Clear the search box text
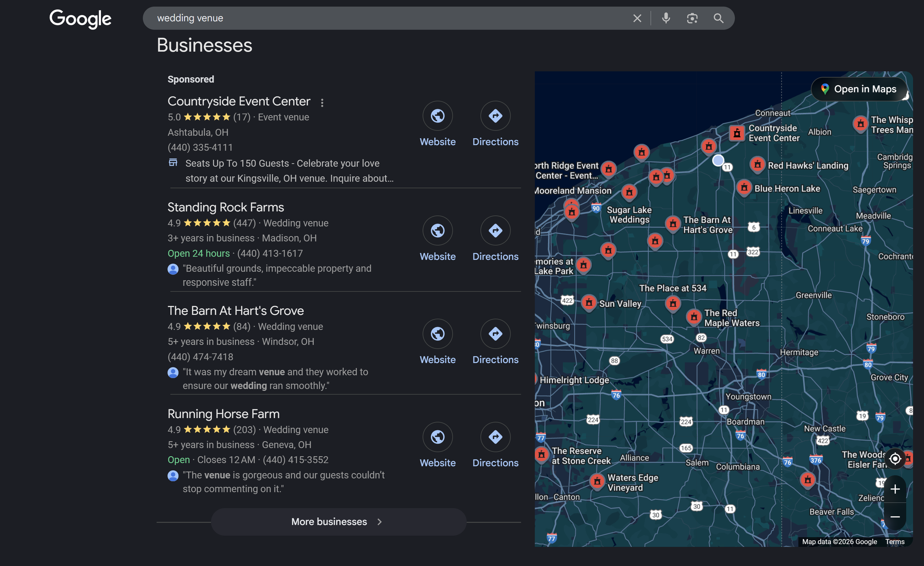This screenshot has height=566, width=924. coord(637,18)
